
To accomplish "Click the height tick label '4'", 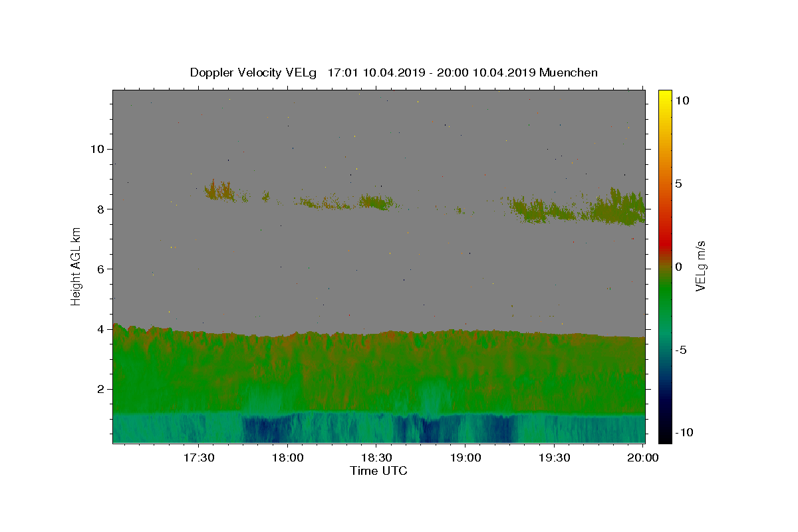I will point(100,329).
